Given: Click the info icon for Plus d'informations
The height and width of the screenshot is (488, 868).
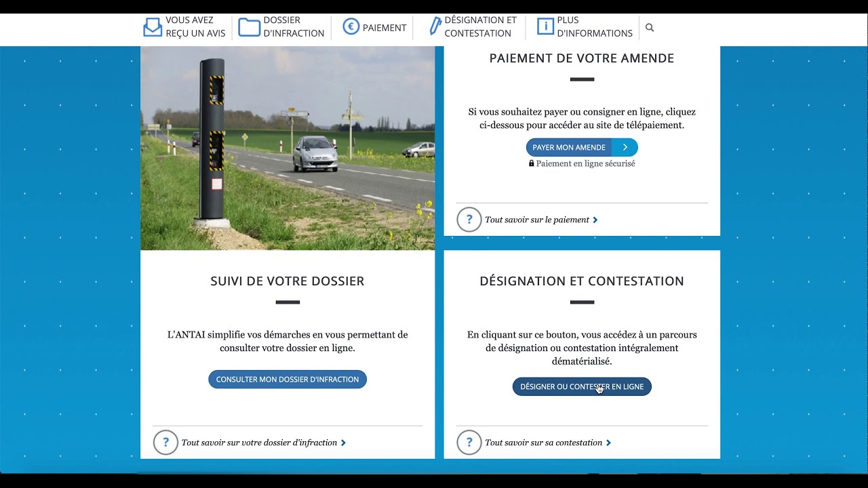Looking at the screenshot, I should coord(545,26).
